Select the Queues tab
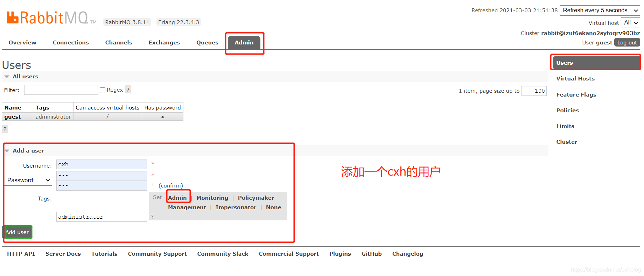 click(x=207, y=43)
